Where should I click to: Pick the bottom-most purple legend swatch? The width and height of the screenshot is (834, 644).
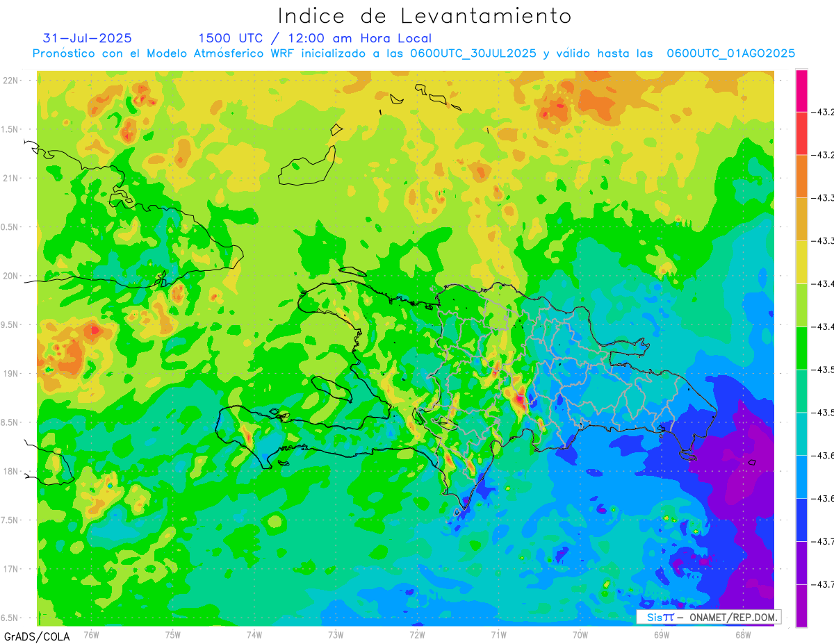[x=801, y=606]
